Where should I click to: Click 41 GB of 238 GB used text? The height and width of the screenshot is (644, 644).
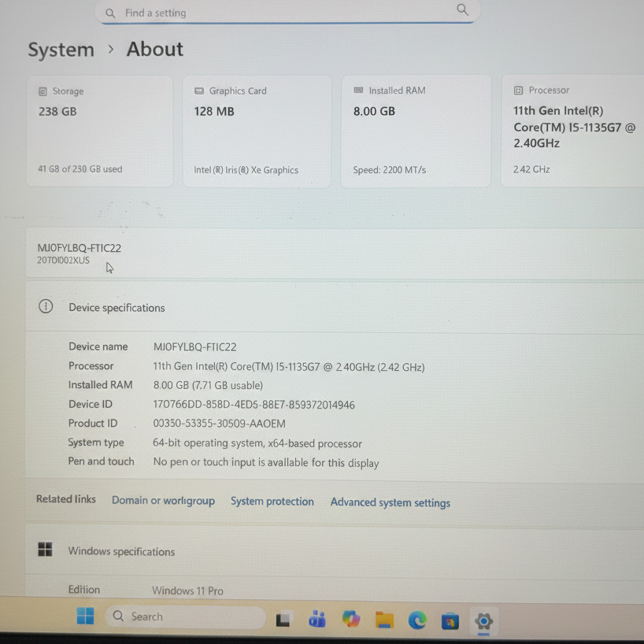click(x=80, y=169)
